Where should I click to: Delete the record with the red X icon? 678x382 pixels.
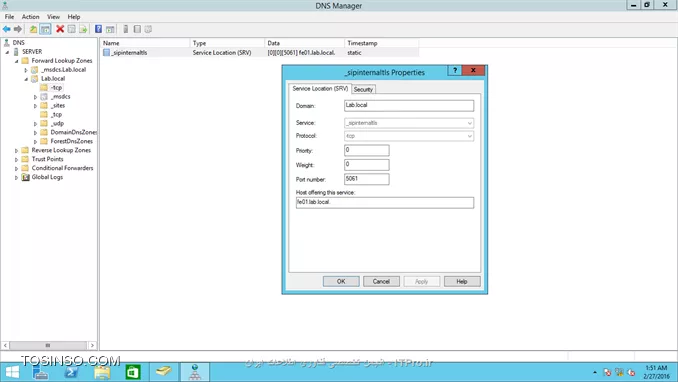(x=60, y=29)
